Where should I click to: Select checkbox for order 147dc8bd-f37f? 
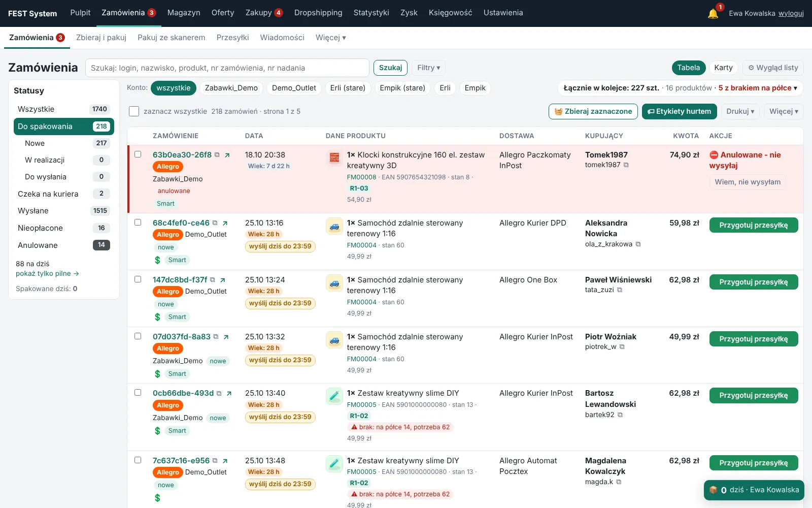pos(138,279)
